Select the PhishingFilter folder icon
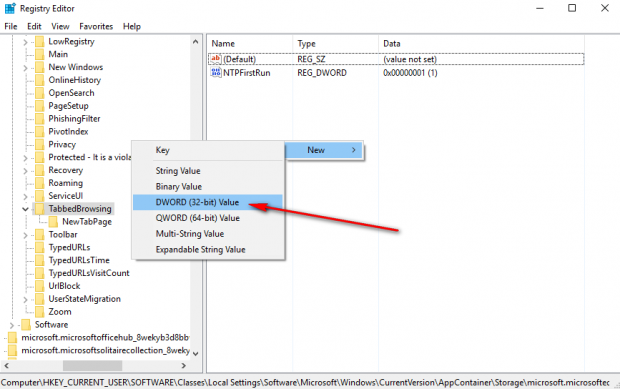The width and height of the screenshot is (620, 389). click(40, 119)
